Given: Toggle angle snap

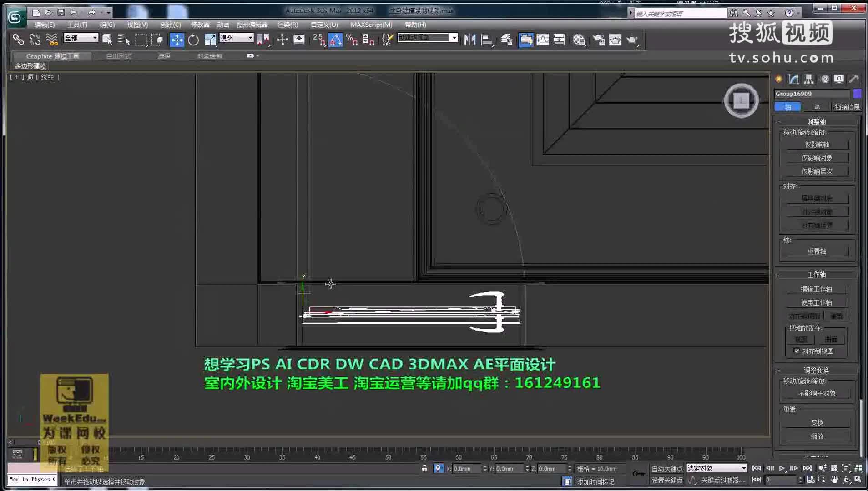Looking at the screenshot, I should coord(336,40).
